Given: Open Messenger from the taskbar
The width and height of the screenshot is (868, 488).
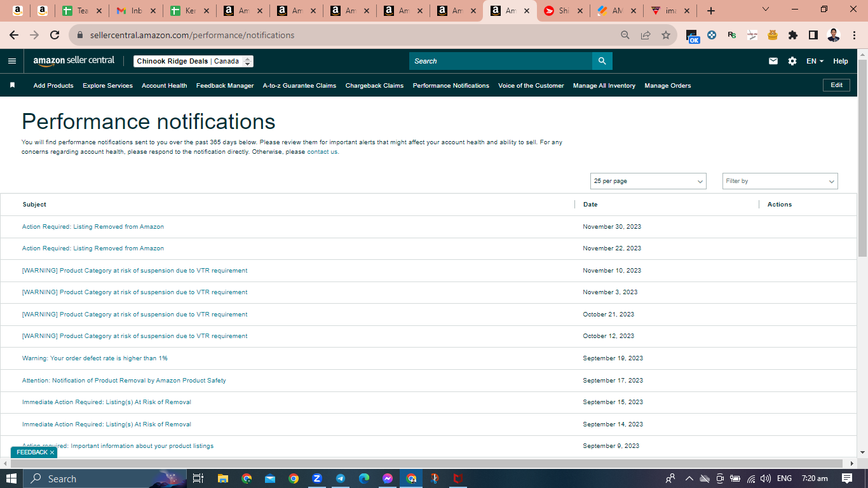Looking at the screenshot, I should pyautogui.click(x=388, y=478).
